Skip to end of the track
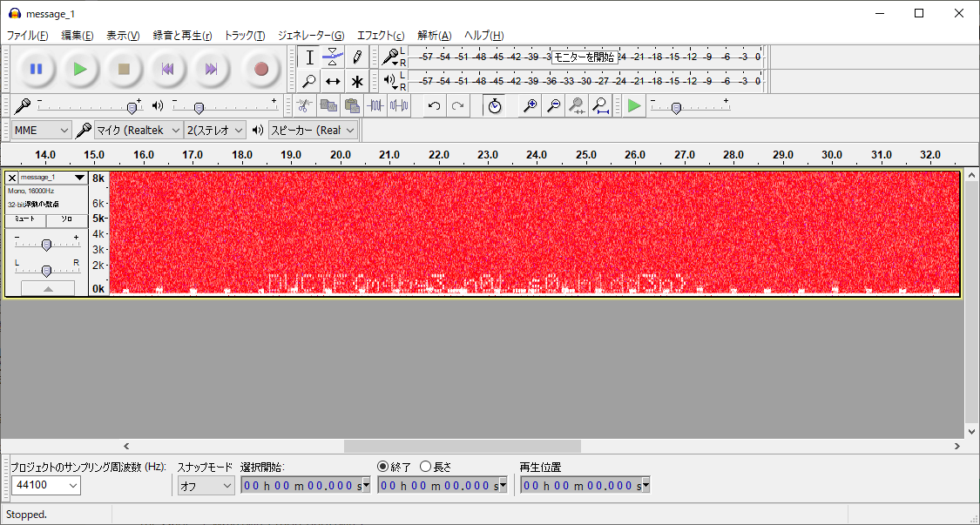980x525 pixels. coord(212,69)
